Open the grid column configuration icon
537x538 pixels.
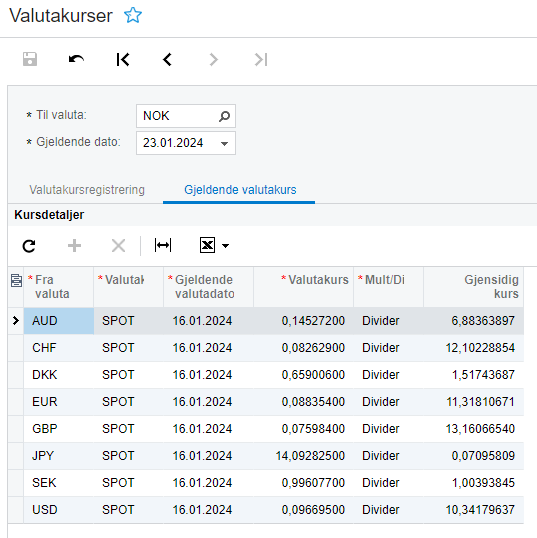[16, 280]
